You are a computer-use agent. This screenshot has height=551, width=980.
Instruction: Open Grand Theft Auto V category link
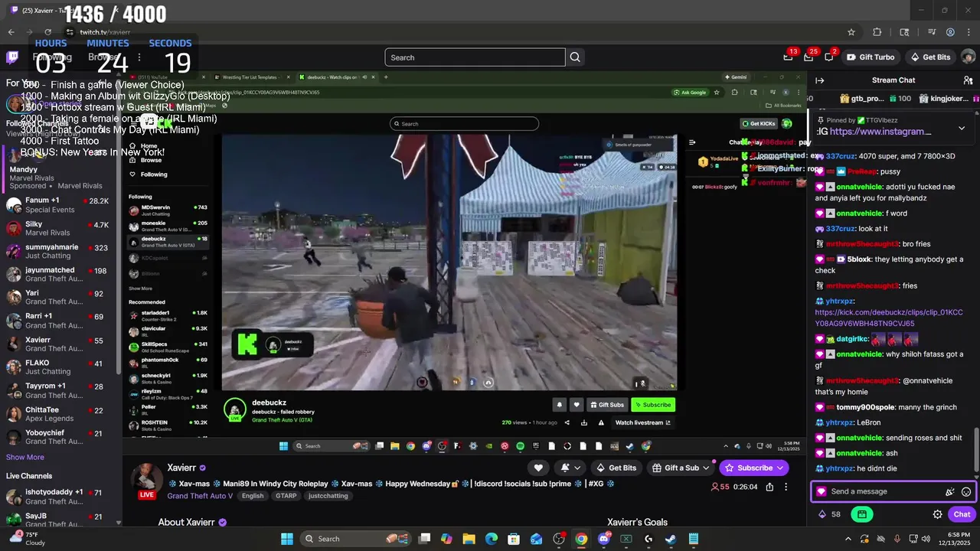click(x=200, y=496)
